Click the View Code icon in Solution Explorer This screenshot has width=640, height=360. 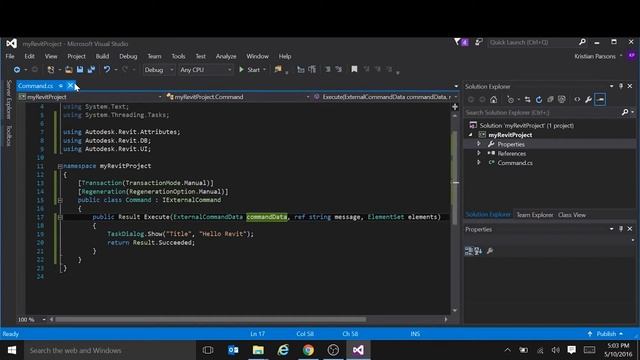tap(577, 100)
